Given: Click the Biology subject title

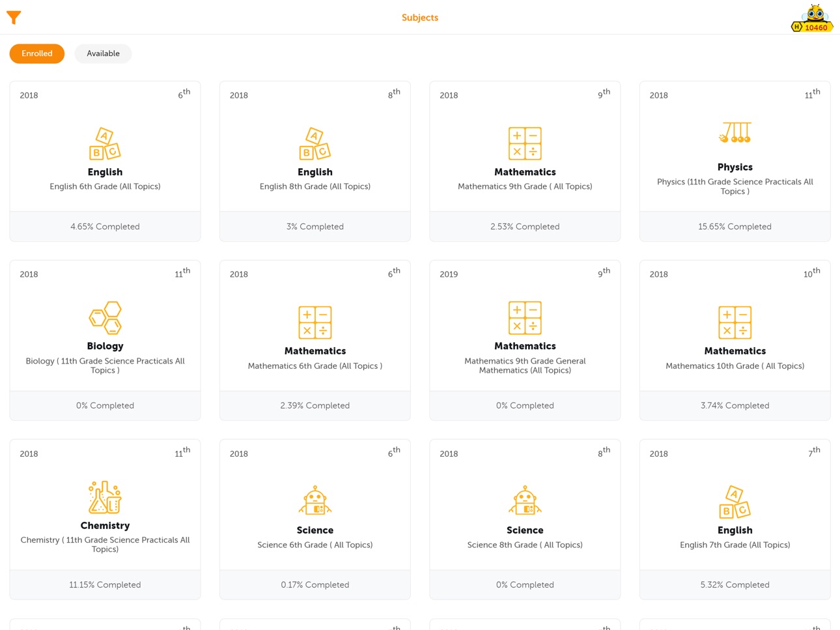Looking at the screenshot, I should (105, 346).
